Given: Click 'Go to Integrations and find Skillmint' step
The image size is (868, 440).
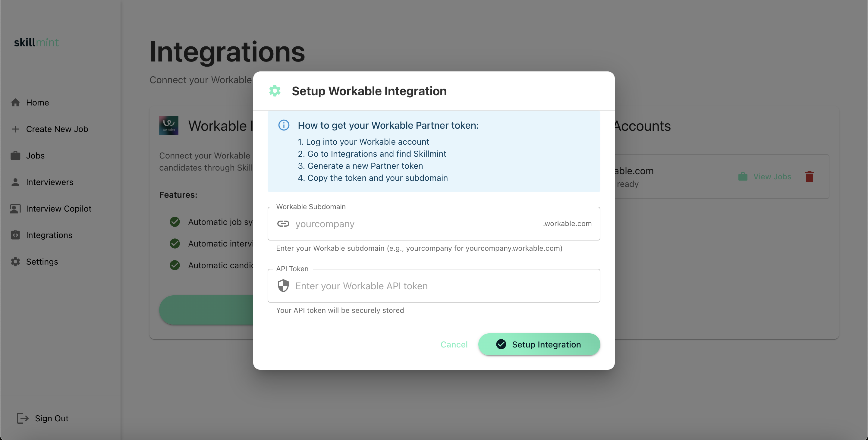Looking at the screenshot, I should click(x=377, y=154).
